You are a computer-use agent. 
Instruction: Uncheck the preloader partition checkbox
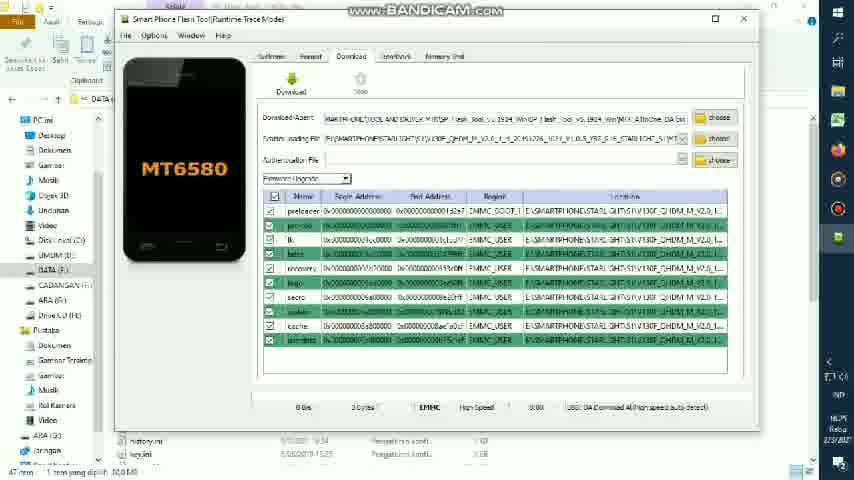point(270,211)
